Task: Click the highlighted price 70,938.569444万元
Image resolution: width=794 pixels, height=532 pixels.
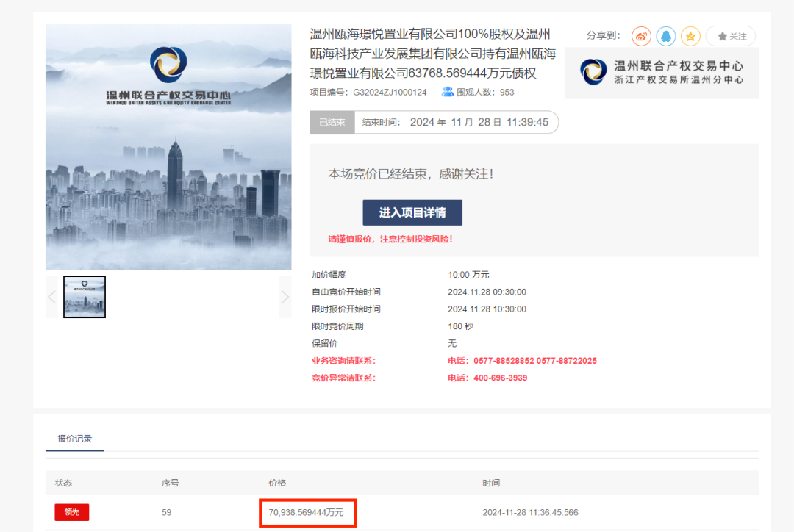Action: 307,512
